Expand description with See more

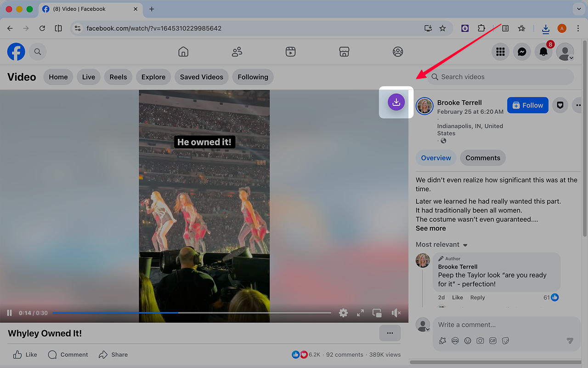pyautogui.click(x=430, y=228)
